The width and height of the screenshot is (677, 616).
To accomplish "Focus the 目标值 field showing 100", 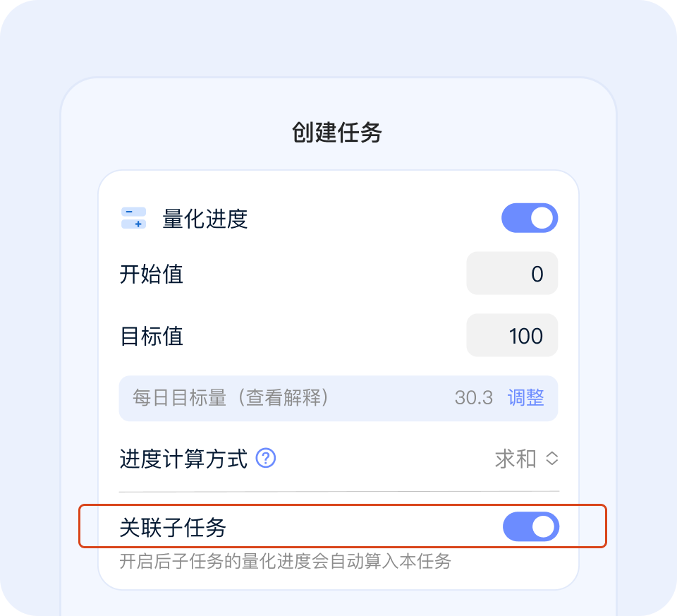I will [512, 335].
